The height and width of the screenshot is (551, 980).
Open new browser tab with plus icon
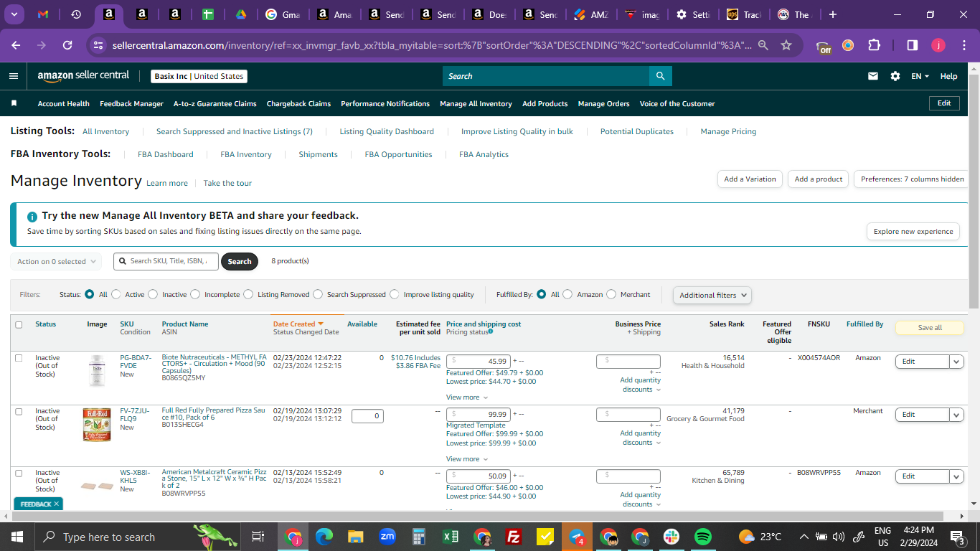pos(833,14)
